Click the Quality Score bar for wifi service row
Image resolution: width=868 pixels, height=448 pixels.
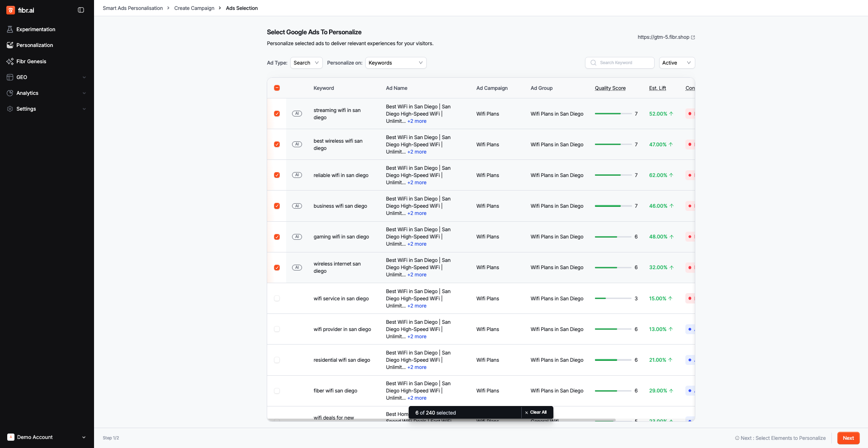pos(613,299)
